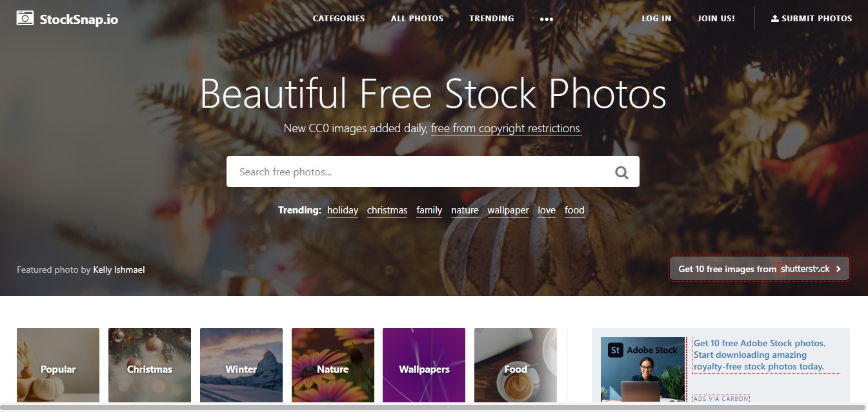Screen dimensions: 868x412
Task: Click the Log In link
Action: (x=656, y=18)
